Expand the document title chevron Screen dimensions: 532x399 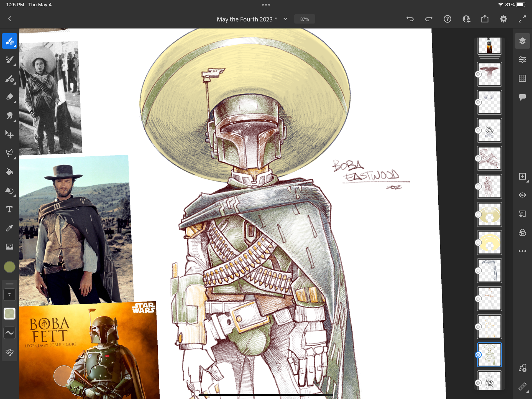[x=285, y=19]
